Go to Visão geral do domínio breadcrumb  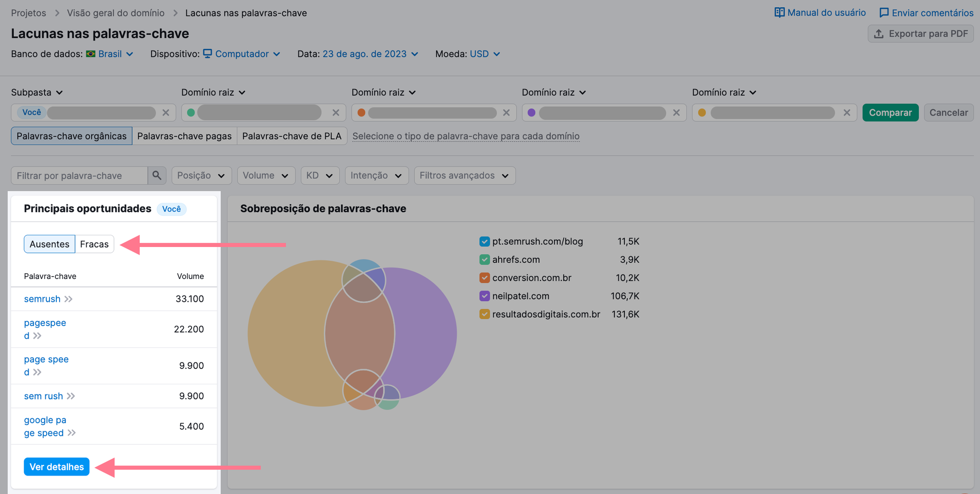(x=115, y=13)
